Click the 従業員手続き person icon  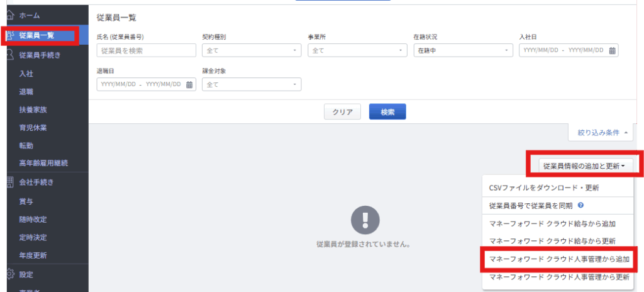pyautogui.click(x=10, y=55)
